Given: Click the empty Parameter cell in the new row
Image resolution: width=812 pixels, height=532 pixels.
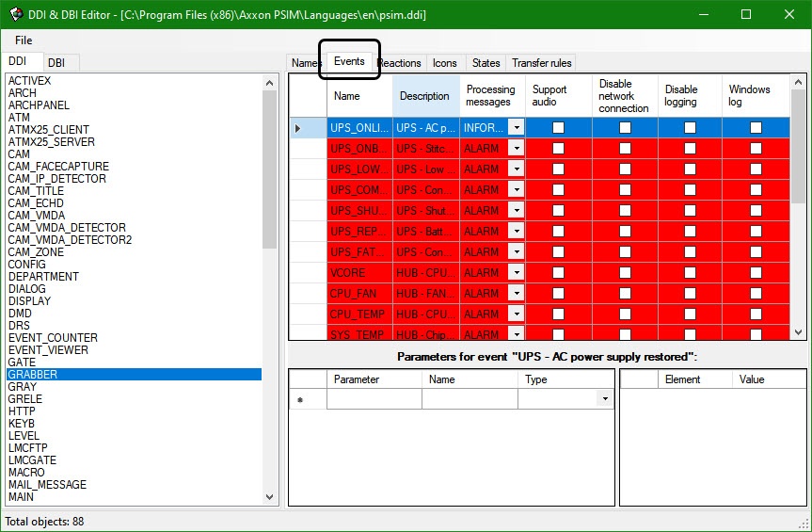Looking at the screenshot, I should tap(374, 399).
